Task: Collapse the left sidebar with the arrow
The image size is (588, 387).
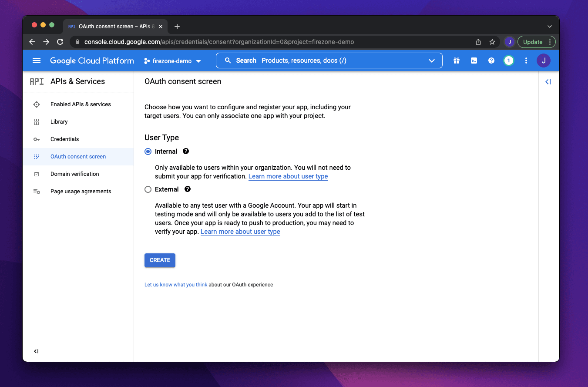Action: pyautogui.click(x=37, y=351)
